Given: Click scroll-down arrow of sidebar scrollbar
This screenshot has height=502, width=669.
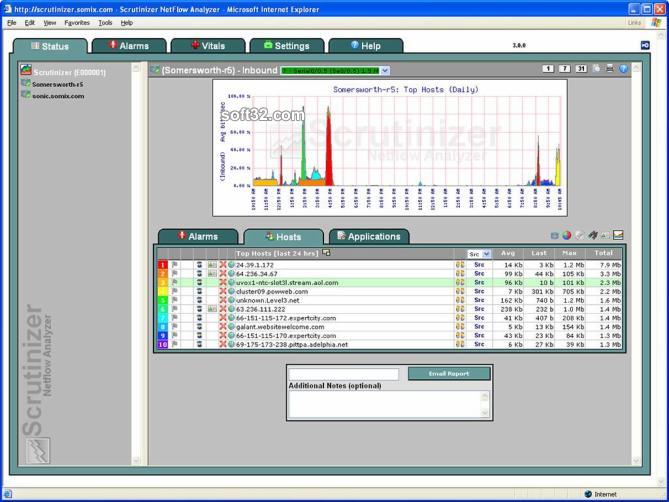Looking at the screenshot, I should pos(136,460).
